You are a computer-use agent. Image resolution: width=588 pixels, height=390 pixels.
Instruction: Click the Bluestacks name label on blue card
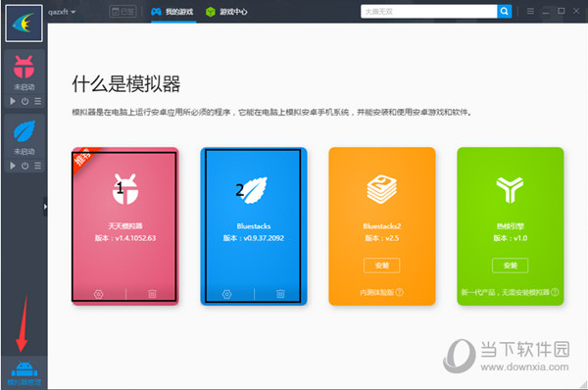point(254,225)
